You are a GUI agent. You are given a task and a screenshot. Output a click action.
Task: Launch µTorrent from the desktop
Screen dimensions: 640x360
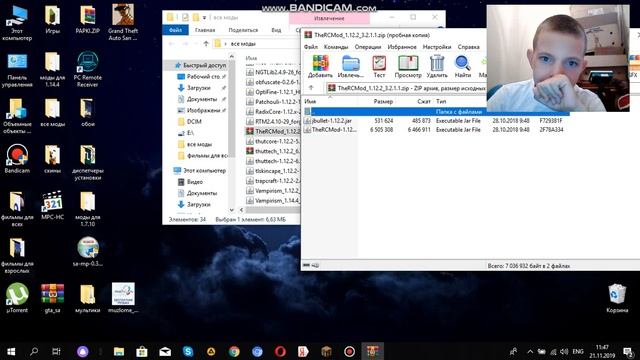coord(17,298)
